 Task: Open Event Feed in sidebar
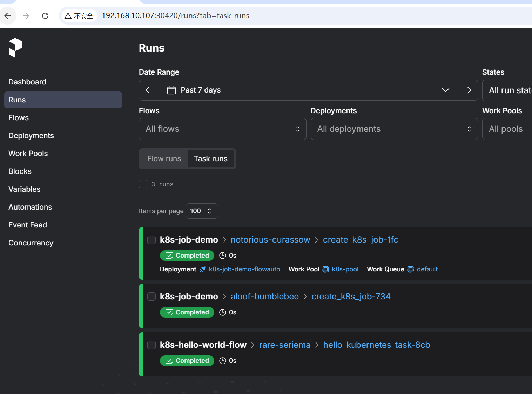click(x=63, y=225)
